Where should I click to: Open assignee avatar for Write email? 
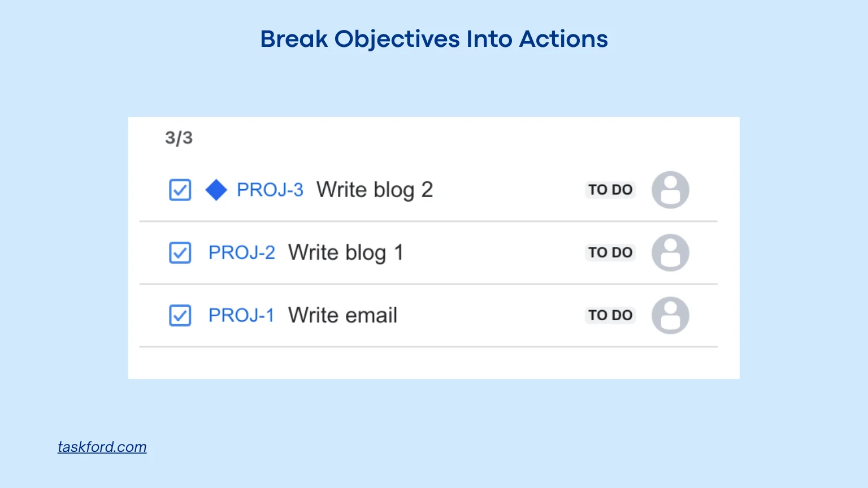coord(670,315)
